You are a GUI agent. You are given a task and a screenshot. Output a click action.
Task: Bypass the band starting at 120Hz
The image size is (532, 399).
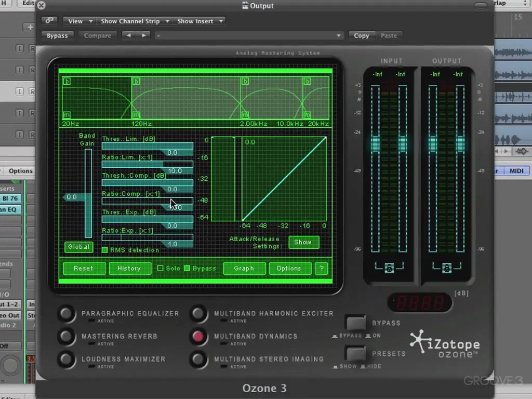click(136, 82)
